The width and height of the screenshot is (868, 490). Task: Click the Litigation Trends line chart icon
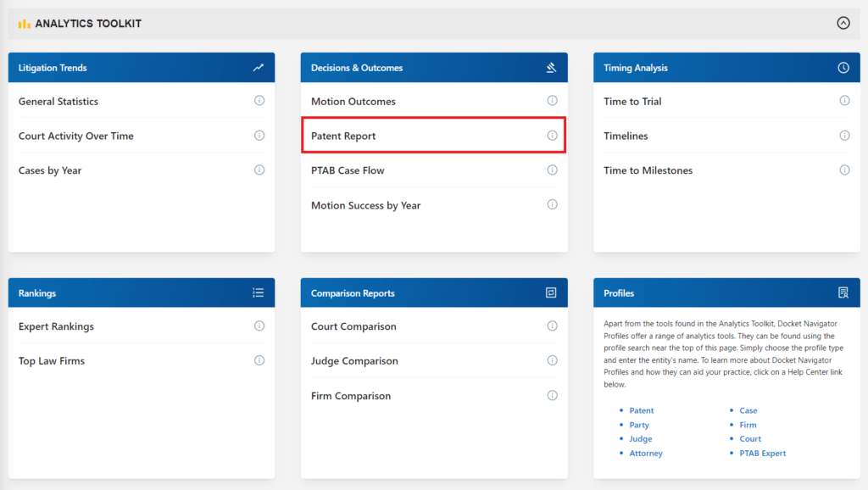(x=259, y=68)
